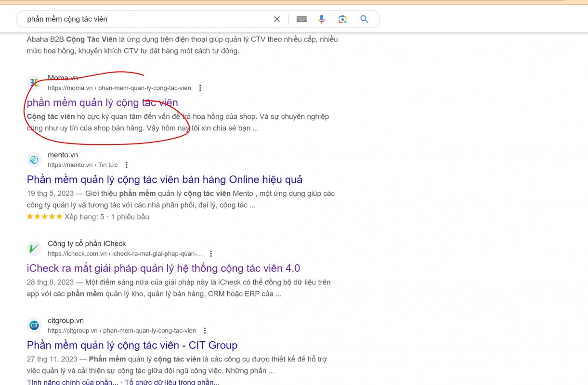Open more options for Moma.vn result
Viewport: 588px width, 385px height.
tap(200, 88)
